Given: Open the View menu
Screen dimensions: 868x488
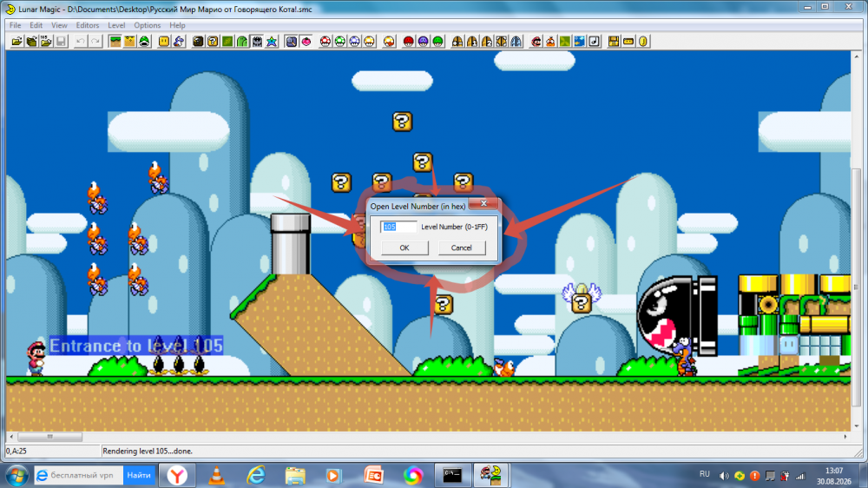Looking at the screenshot, I should (x=59, y=25).
